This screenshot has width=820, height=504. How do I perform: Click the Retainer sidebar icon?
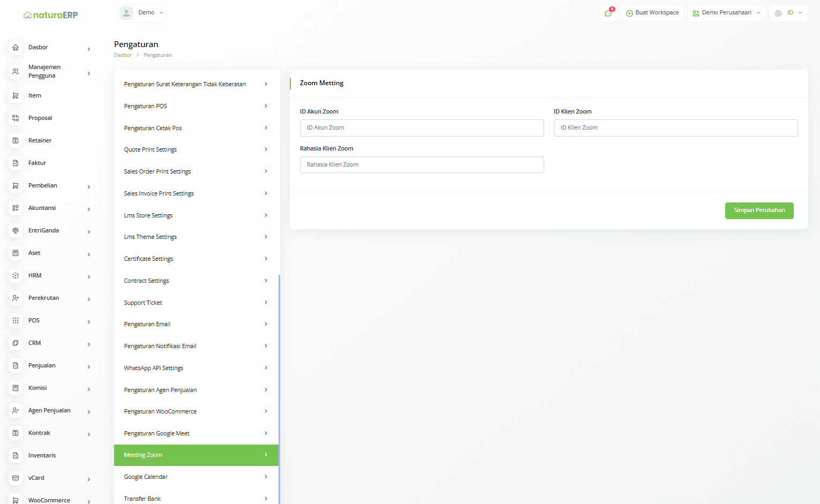pos(16,140)
